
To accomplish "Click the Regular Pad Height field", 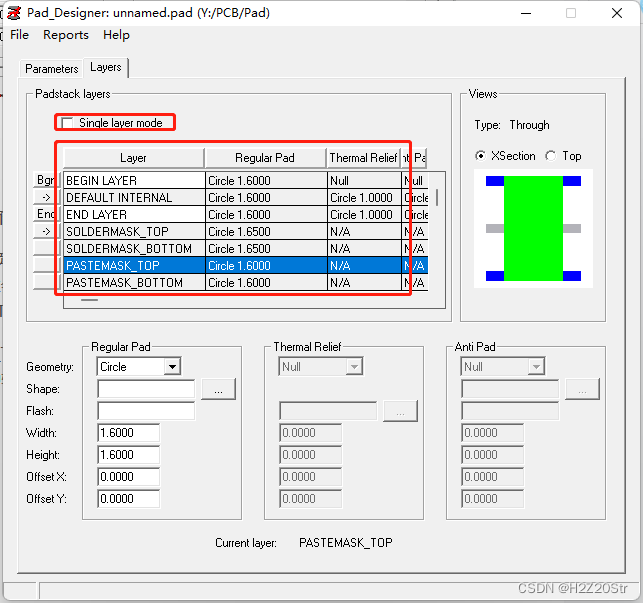I will [128, 455].
